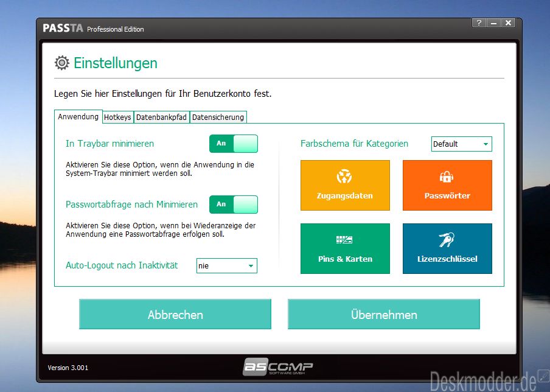Switch to the Hotkeys tab

(117, 117)
